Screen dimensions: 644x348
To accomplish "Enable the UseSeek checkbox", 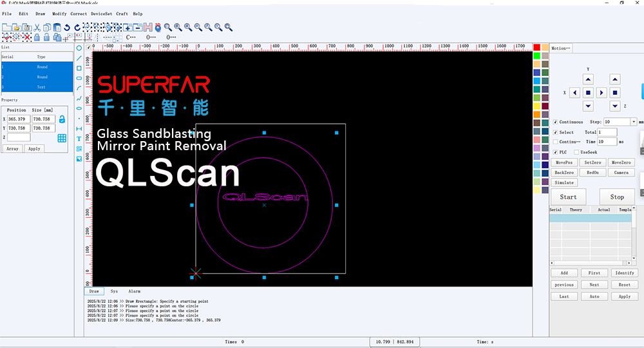I will click(576, 152).
